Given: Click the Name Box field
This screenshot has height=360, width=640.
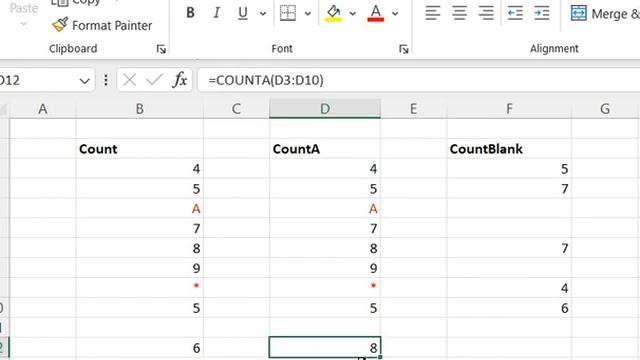Looking at the screenshot, I should point(38,80).
